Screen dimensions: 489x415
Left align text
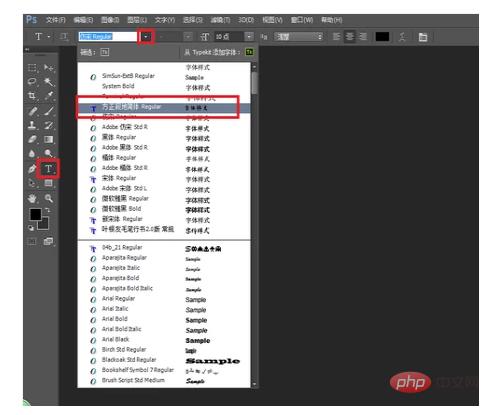(x=337, y=36)
